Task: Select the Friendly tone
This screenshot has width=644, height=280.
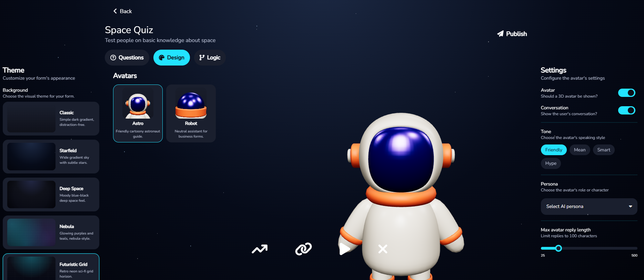Action: tap(554, 150)
